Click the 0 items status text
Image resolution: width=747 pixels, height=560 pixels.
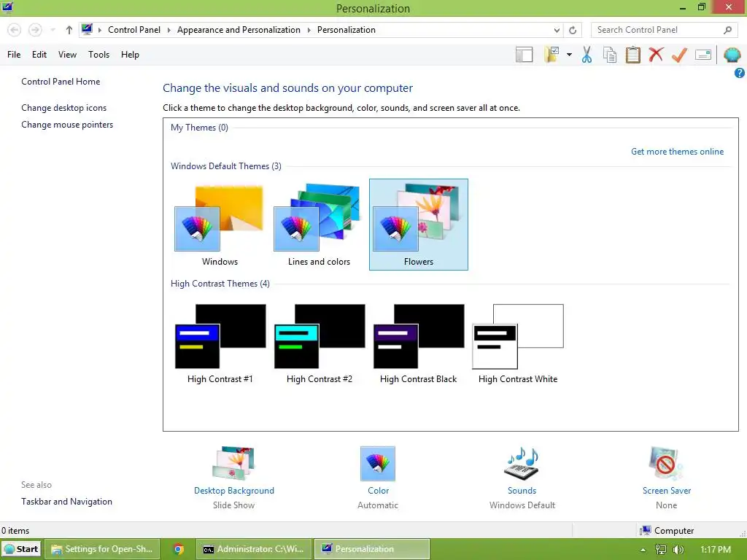[15, 531]
